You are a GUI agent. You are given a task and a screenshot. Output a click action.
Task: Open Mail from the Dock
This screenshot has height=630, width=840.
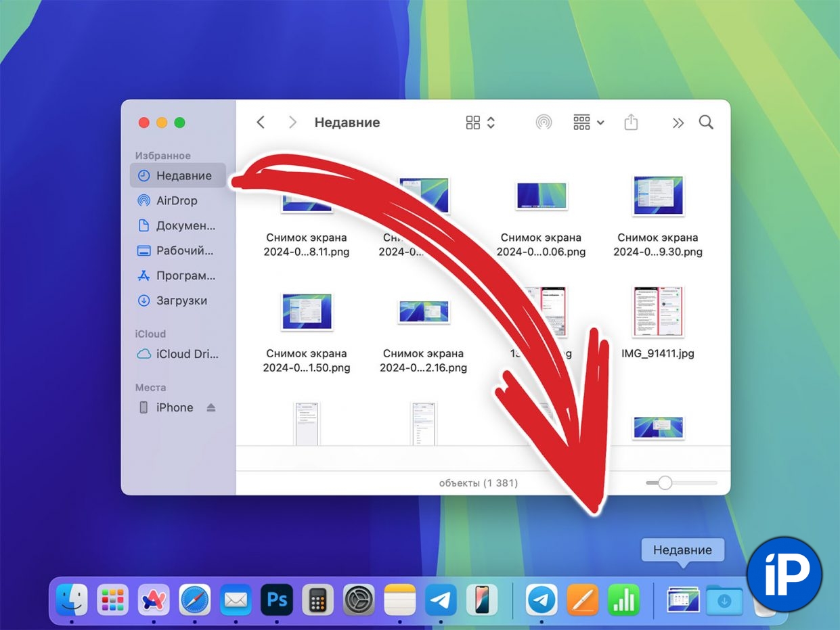click(236, 599)
